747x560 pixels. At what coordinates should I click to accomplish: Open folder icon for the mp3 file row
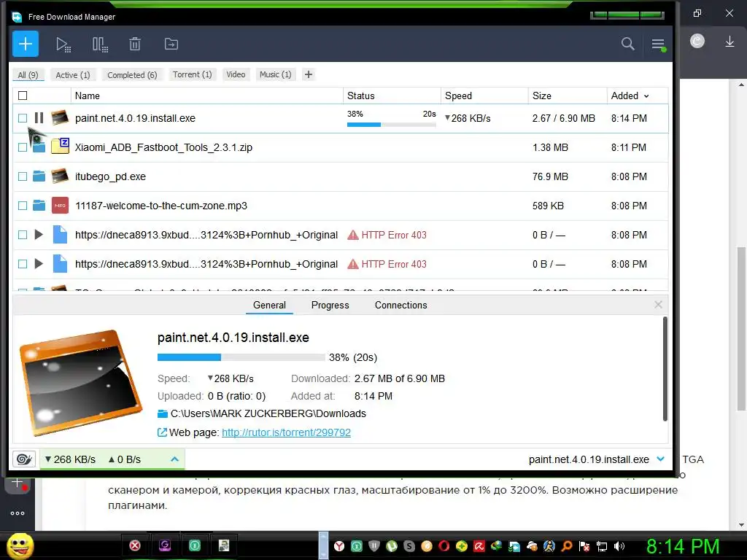39,205
